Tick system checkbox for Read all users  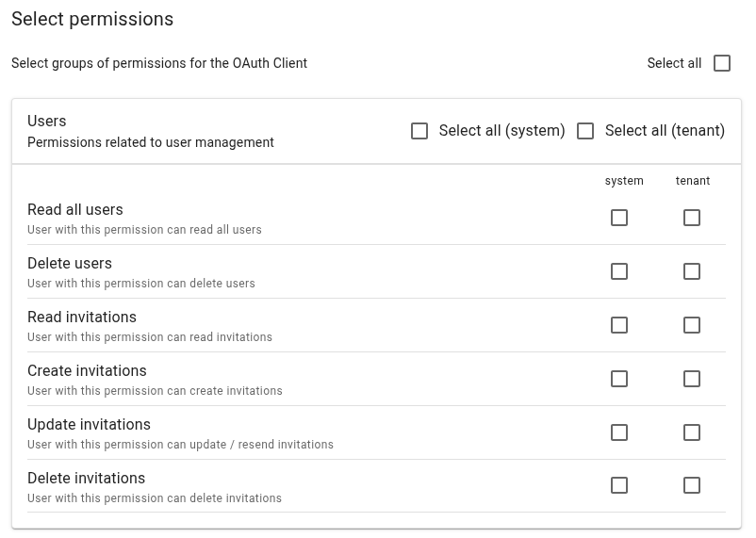tap(619, 218)
